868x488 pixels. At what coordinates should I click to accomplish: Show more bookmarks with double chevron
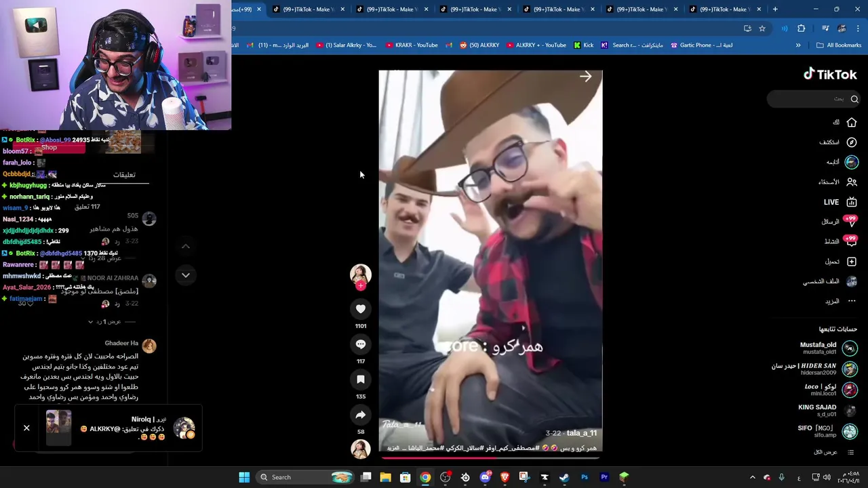pos(798,45)
